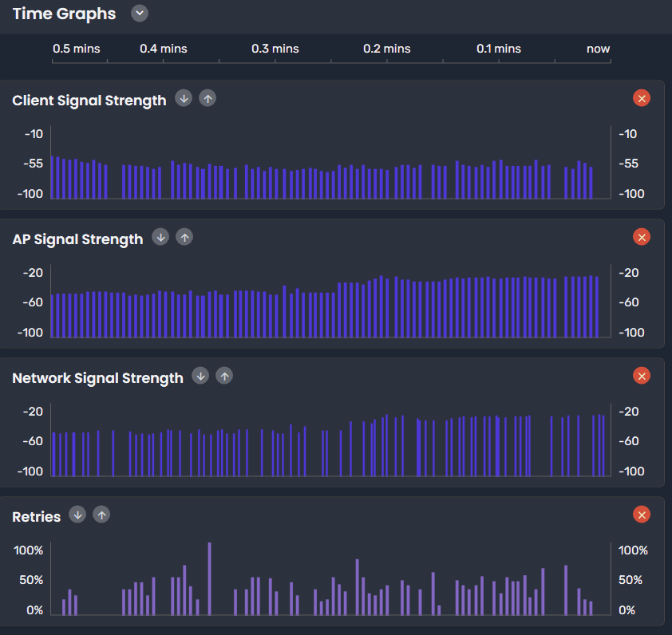Move Network Signal Strength graph down

click(200, 376)
